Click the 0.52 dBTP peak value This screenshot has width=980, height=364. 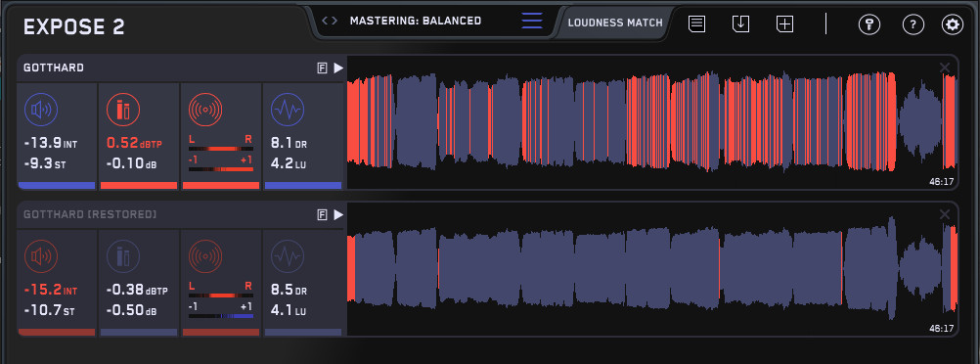[134, 144]
